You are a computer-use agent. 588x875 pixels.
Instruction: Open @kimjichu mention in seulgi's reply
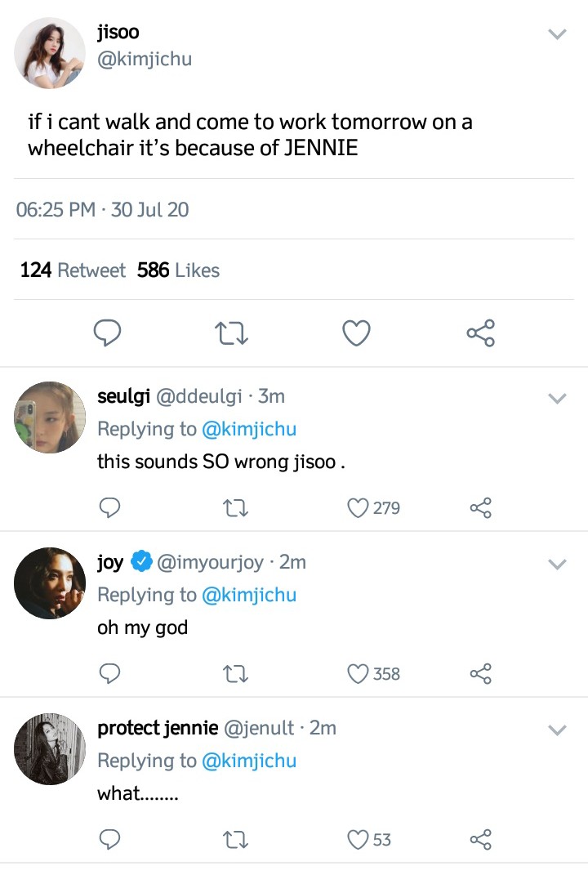249,429
